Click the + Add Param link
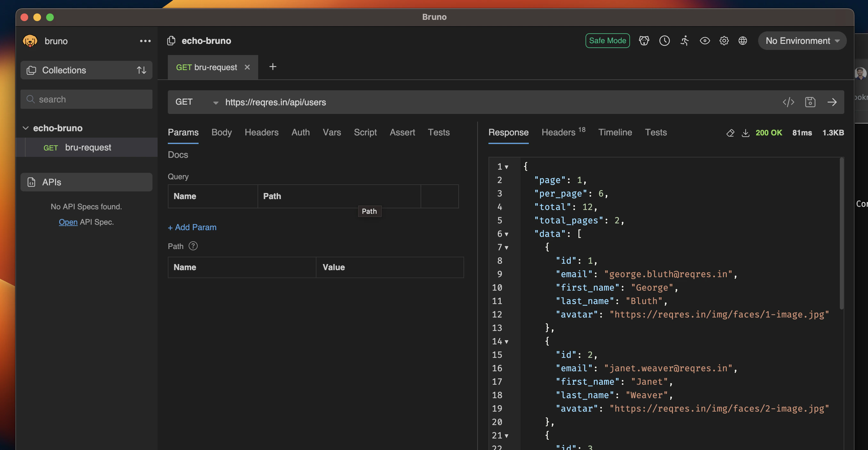Viewport: 868px width, 450px height. point(192,227)
